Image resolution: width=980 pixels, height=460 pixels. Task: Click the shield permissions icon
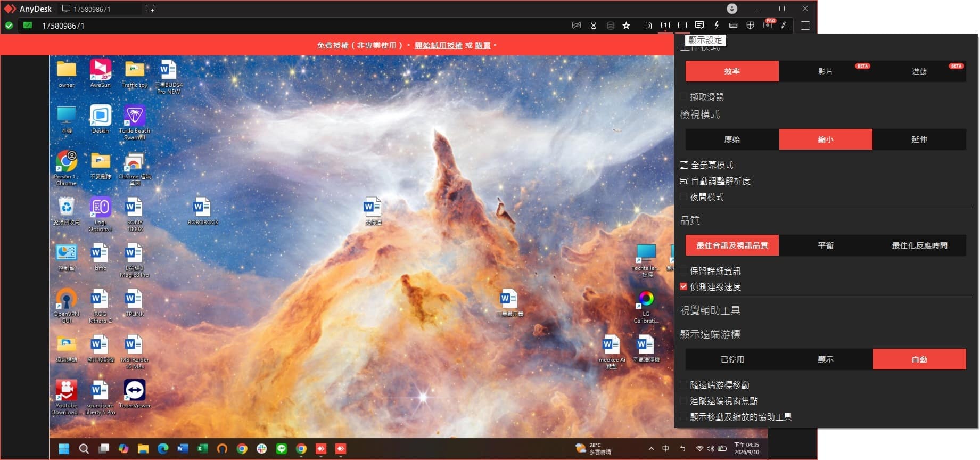click(751, 25)
